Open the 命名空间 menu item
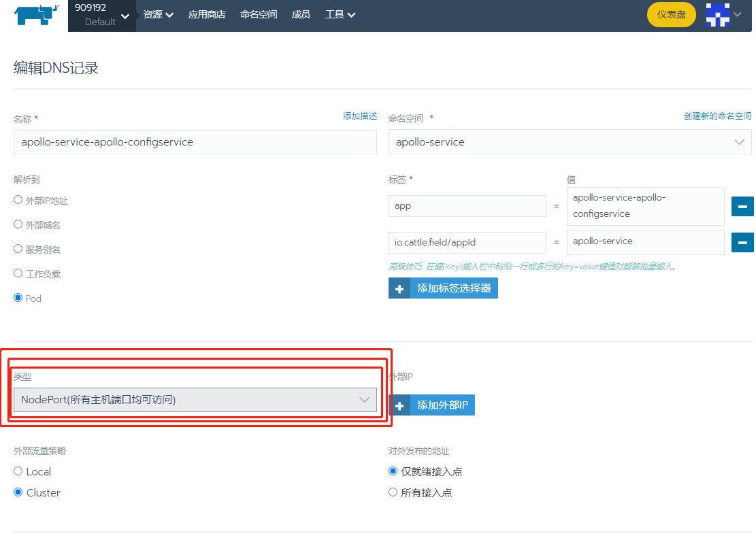 pos(259,14)
